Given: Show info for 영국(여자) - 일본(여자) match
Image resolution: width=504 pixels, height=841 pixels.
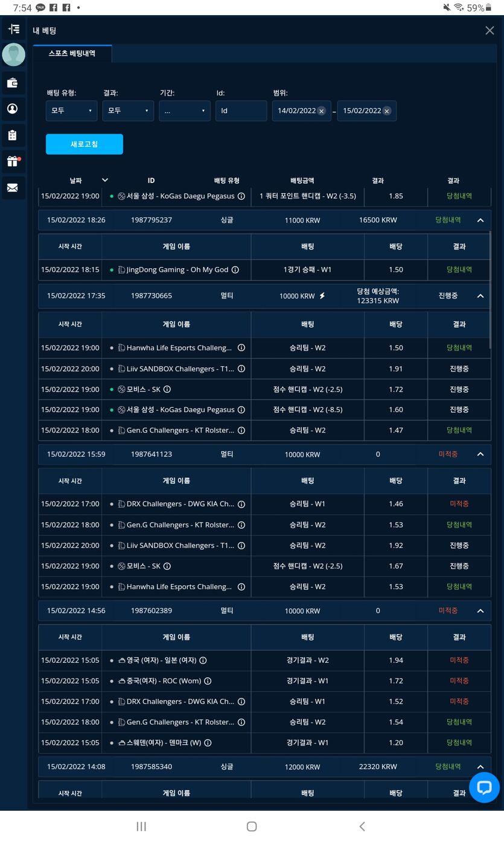Looking at the screenshot, I should (203, 660).
